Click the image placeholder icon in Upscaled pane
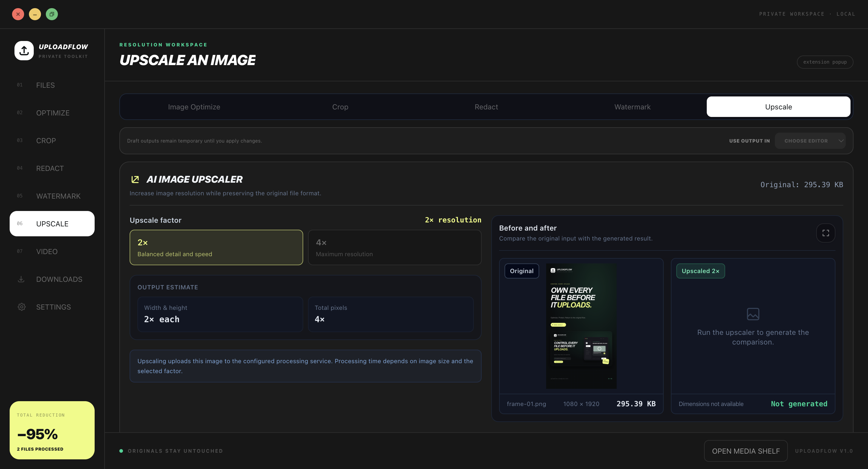The image size is (868, 469). tap(753, 314)
